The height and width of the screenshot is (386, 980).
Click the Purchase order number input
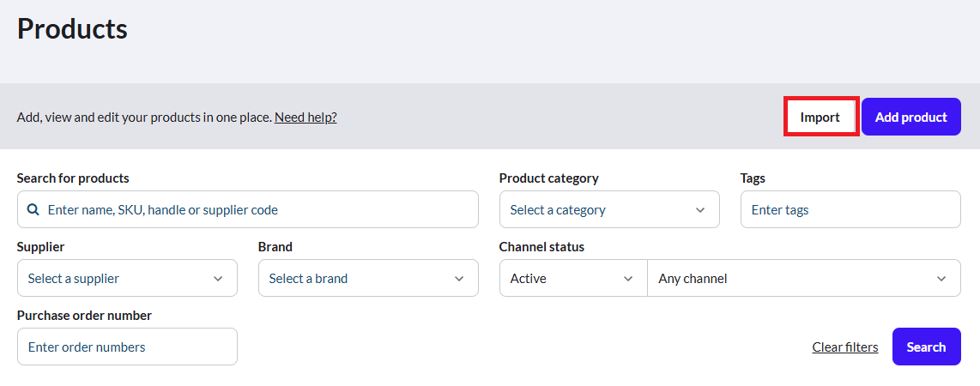click(x=128, y=347)
